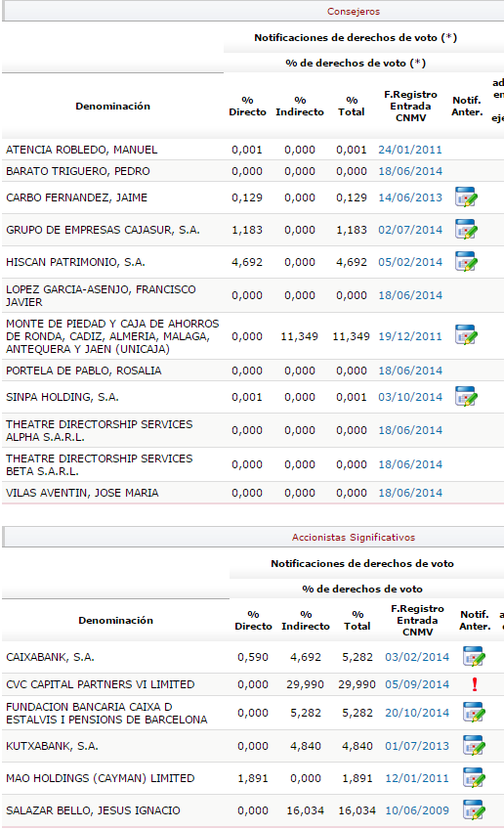Image resolution: width=504 pixels, height=830 pixels.
Task: Open date link 03/10/2014
Action: [410, 398]
